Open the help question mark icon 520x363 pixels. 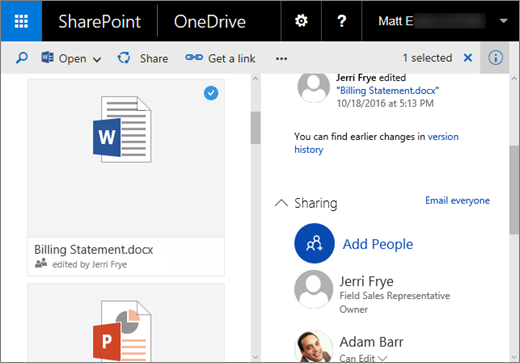click(341, 21)
